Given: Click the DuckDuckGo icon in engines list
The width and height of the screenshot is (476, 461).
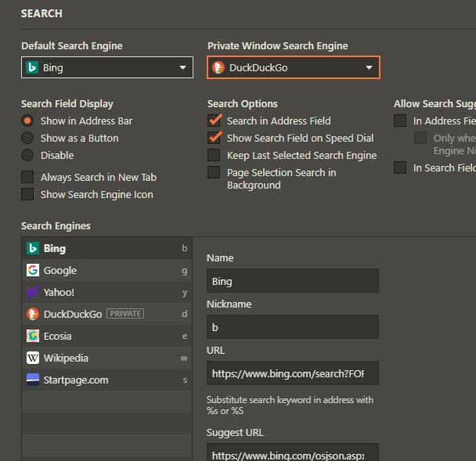Looking at the screenshot, I should [x=33, y=314].
